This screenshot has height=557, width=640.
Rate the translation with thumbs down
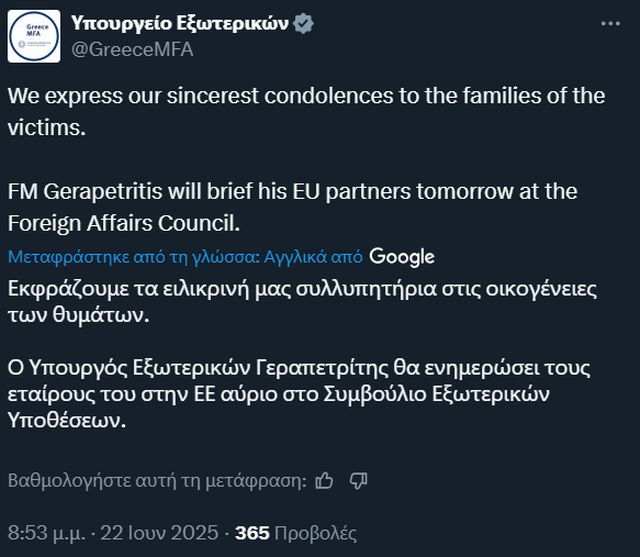[358, 480]
